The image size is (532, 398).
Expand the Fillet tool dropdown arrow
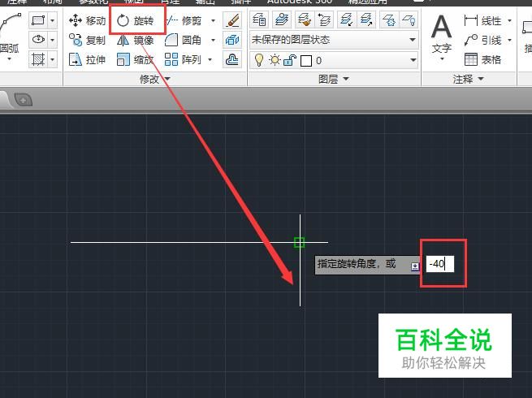(x=213, y=40)
